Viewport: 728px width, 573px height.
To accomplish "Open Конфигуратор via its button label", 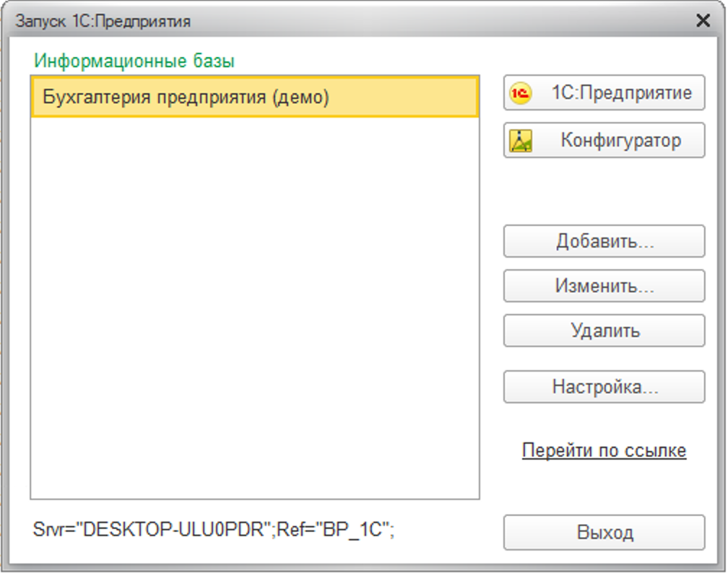I will click(x=621, y=140).
